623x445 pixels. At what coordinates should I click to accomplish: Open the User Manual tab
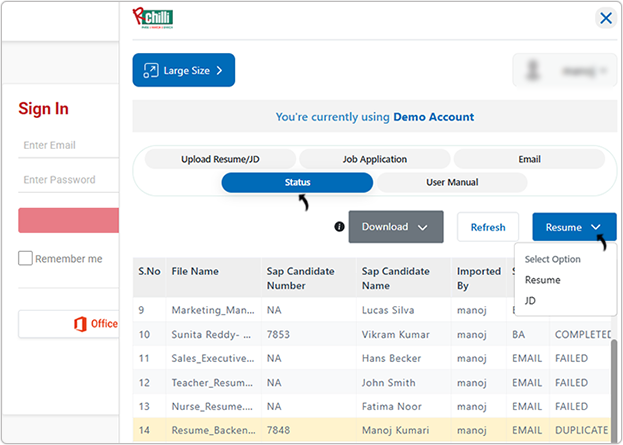tap(451, 183)
